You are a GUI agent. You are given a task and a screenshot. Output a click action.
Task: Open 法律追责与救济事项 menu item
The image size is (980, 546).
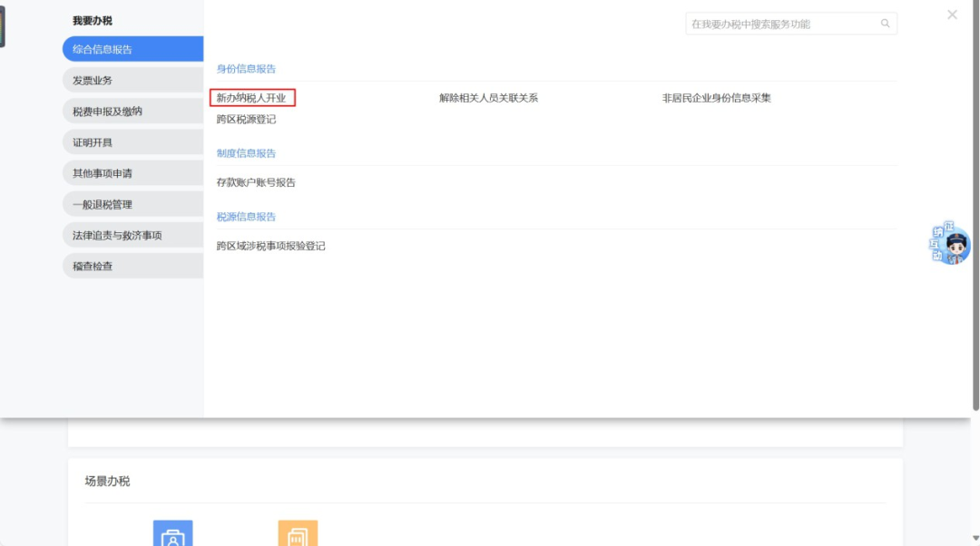132,235
